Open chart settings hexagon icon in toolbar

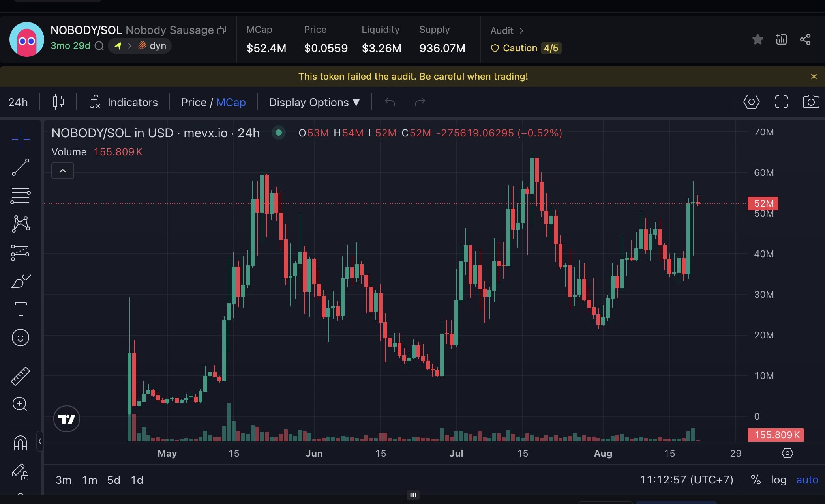[x=751, y=102]
